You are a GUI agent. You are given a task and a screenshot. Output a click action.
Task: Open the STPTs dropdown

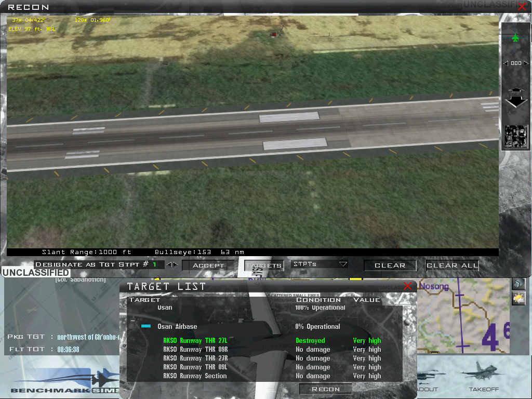[320, 264]
